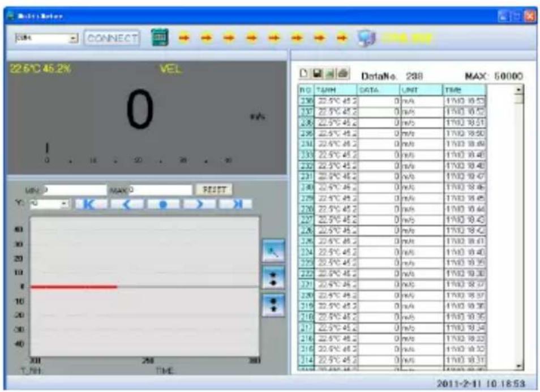This screenshot has width=540, height=392.
Task: Select row header 238 in the table
Action: coord(306,101)
